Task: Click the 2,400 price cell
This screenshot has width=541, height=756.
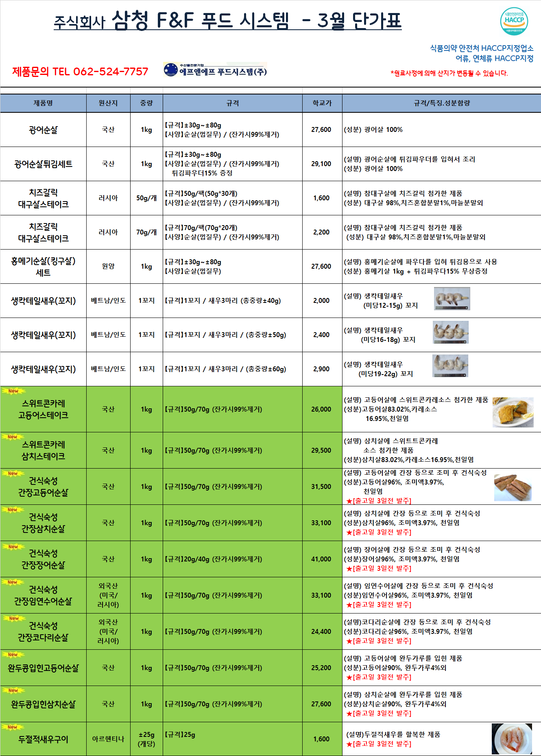Action: pyautogui.click(x=321, y=335)
